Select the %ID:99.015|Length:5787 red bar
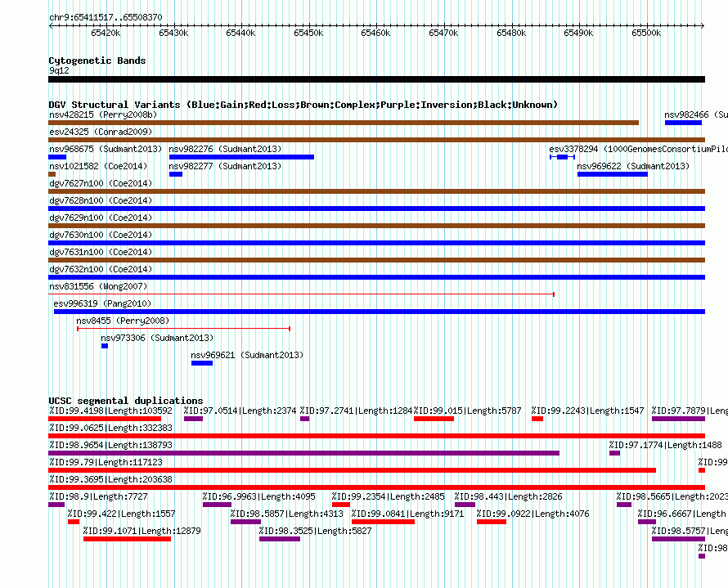The image size is (728, 588). (x=434, y=419)
